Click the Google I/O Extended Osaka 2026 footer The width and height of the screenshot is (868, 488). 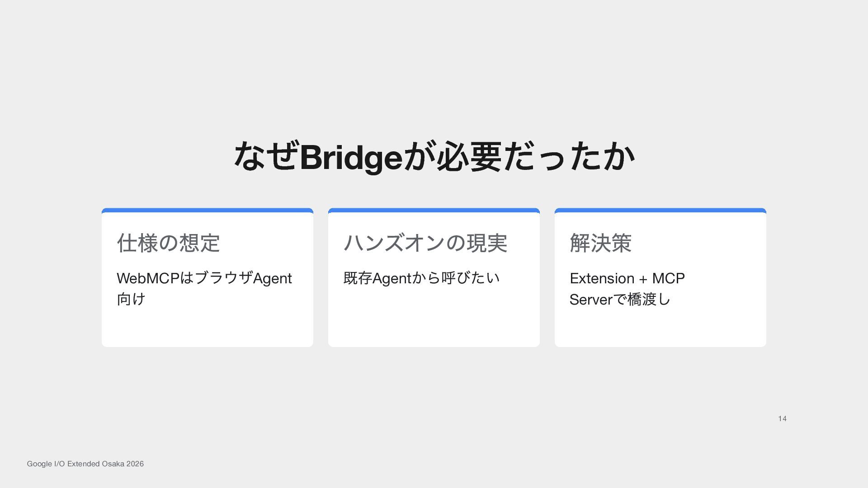[85, 464]
